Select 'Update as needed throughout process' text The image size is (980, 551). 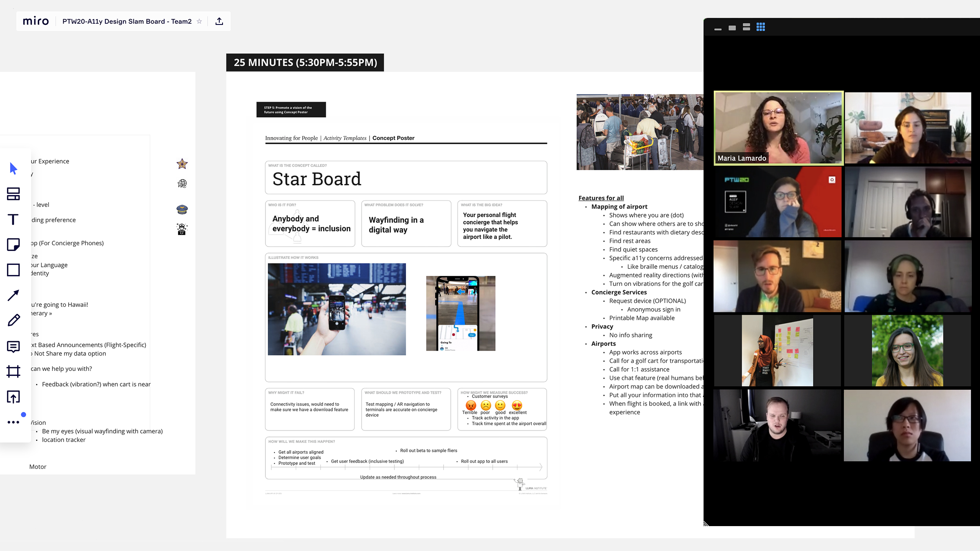[398, 477]
